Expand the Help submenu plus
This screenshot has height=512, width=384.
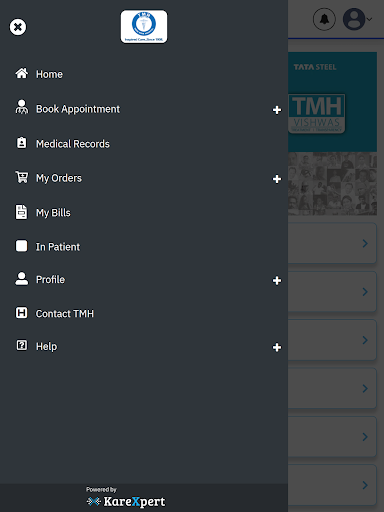(x=277, y=348)
